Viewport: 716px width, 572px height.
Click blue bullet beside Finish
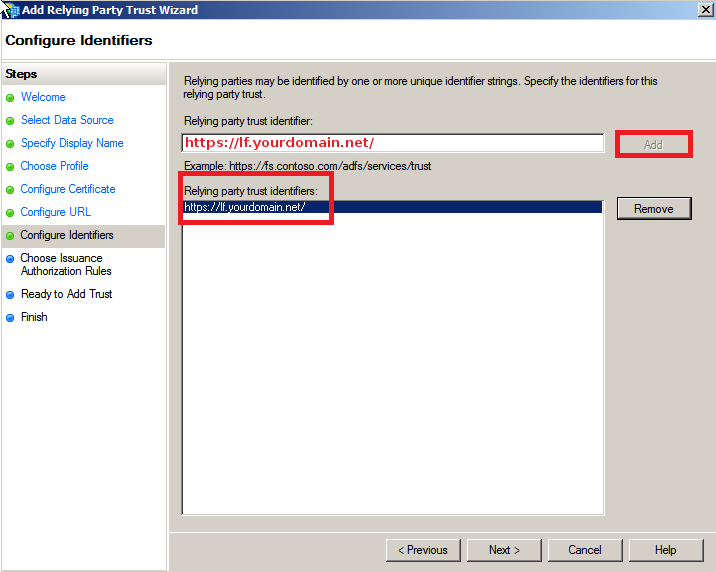[10, 318]
